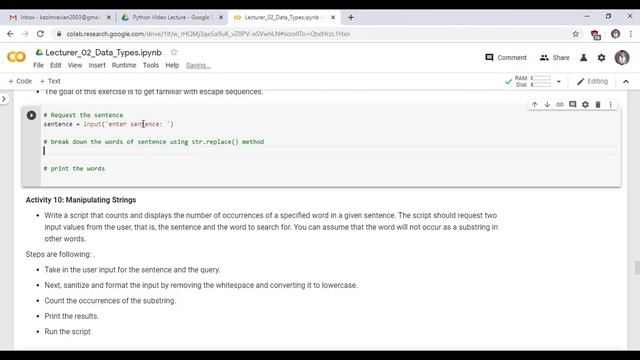Image resolution: width=640 pixels, height=360 pixels.
Task: Click 'Count the occurrences of the substring' bullet
Action: click(110, 301)
